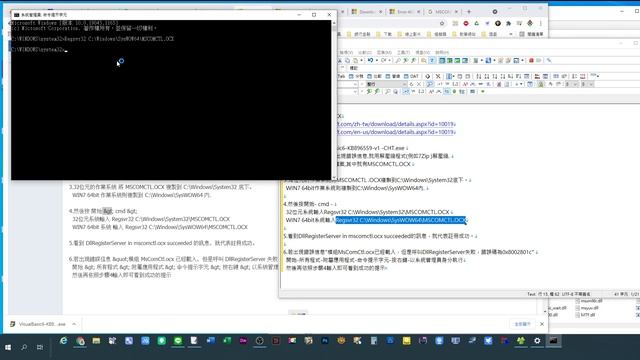Open the VisualBasic6-KB exe download item

38,324
